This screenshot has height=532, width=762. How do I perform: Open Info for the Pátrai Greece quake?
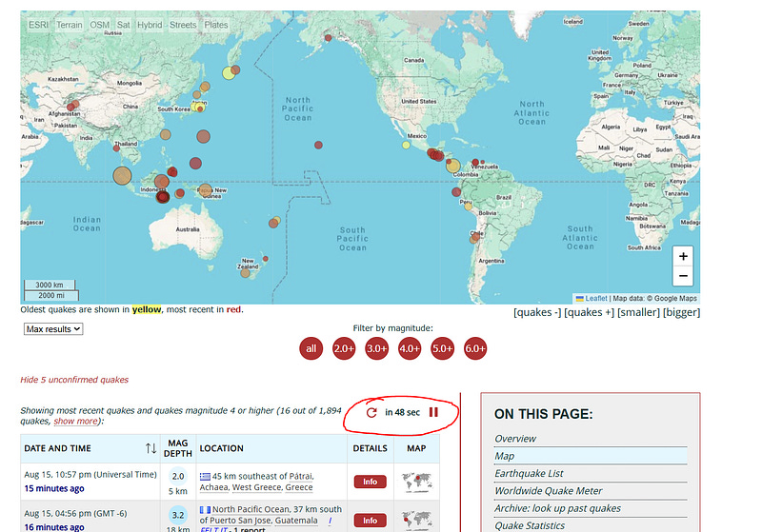(370, 482)
